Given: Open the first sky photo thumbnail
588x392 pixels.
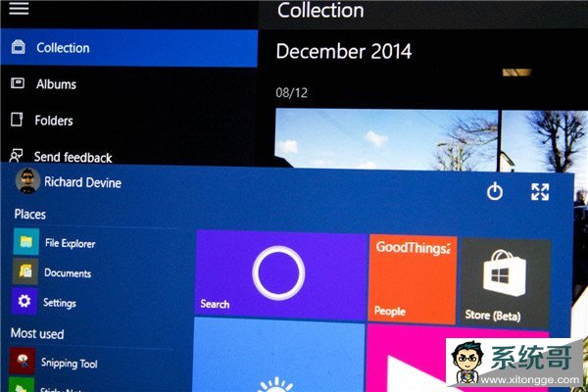Looking at the screenshot, I should (x=386, y=139).
